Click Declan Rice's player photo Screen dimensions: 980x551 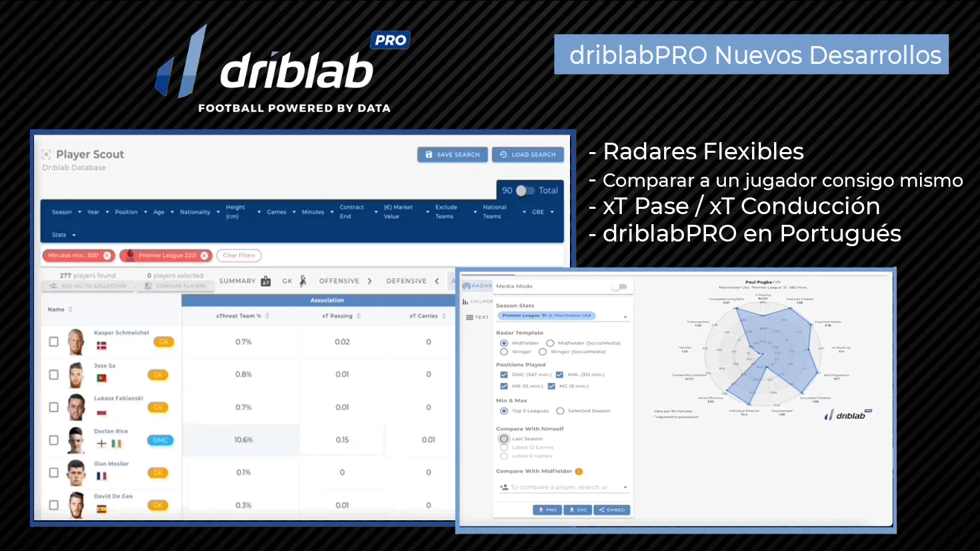coord(76,440)
